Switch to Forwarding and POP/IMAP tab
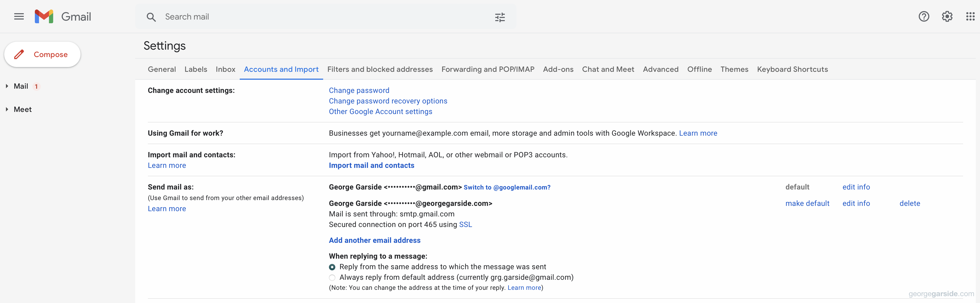Viewport: 980px width, 303px height. (x=487, y=69)
